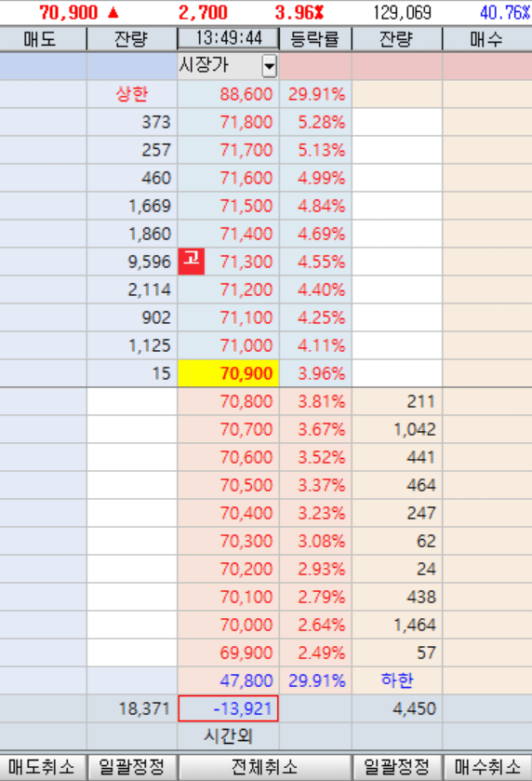The image size is (532, 781).
Task: Click the red 고 high-price marker
Action: point(192,262)
